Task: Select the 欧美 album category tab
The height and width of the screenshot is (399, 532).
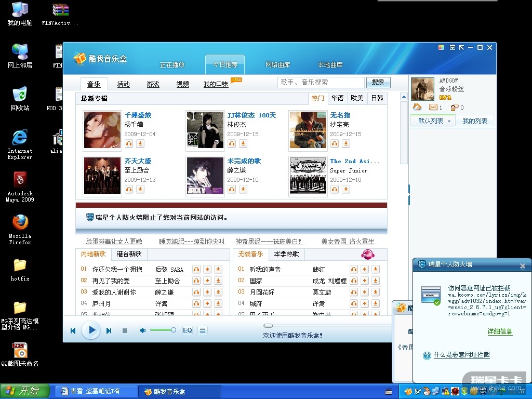Action: [x=357, y=98]
